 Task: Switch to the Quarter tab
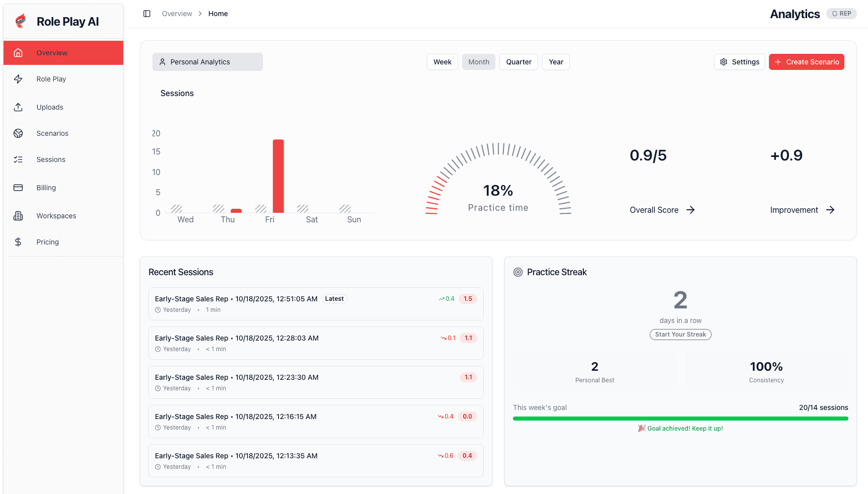pos(518,61)
